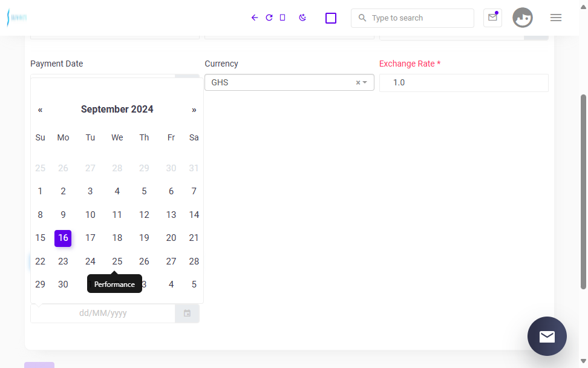588x368 pixels.
Task: Click the September 2024 month header
Action: point(117,109)
